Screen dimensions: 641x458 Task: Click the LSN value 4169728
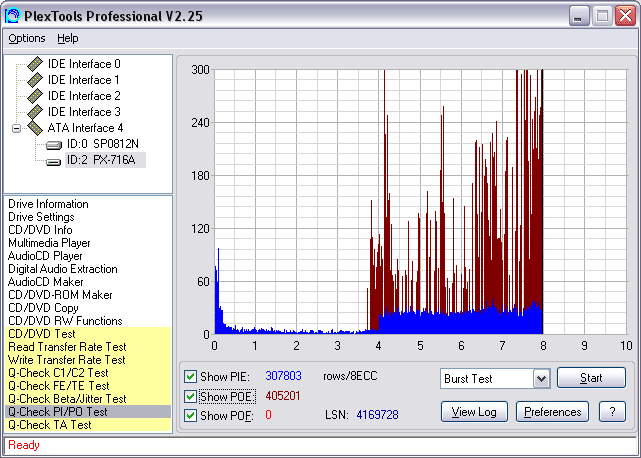pyautogui.click(x=377, y=415)
